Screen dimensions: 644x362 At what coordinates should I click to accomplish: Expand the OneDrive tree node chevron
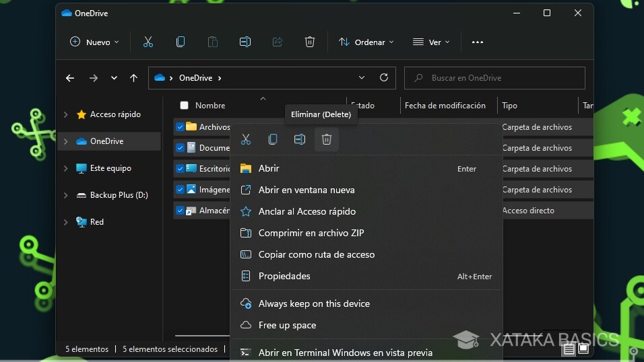tap(66, 141)
